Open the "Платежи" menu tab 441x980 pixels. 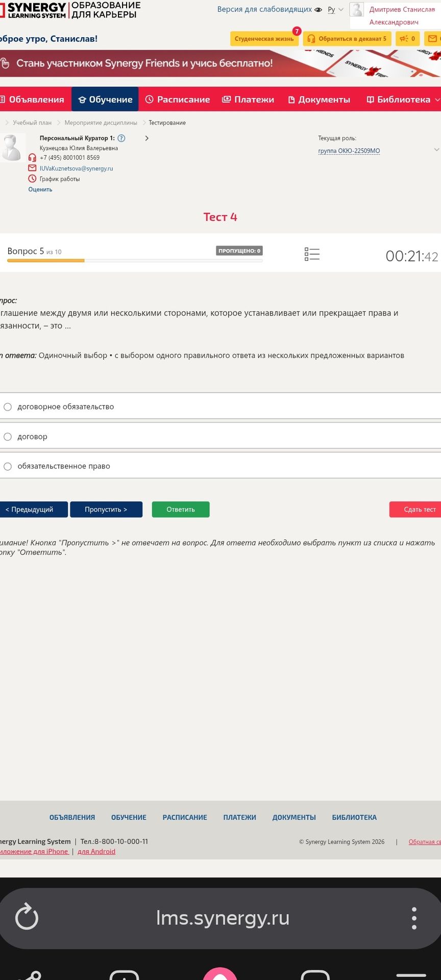point(248,100)
